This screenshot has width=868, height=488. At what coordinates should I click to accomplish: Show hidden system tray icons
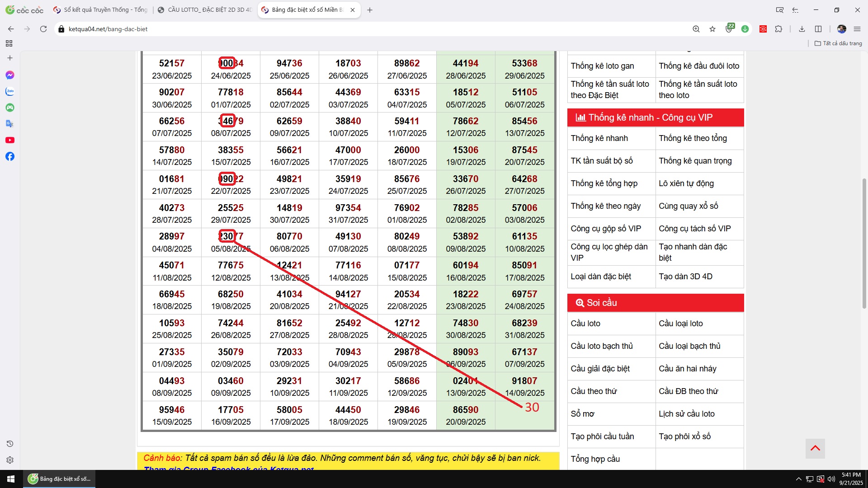click(798, 479)
